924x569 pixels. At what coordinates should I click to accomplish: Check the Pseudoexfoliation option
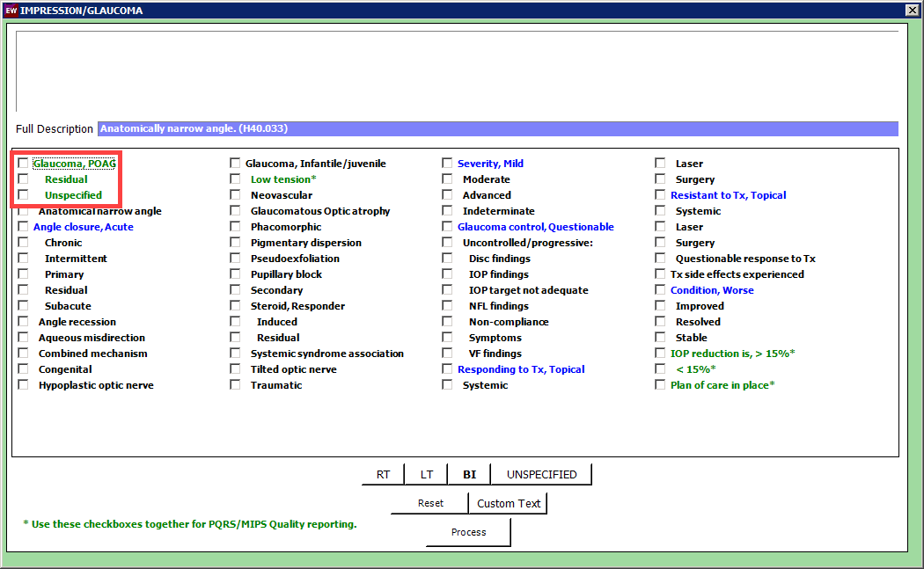(x=235, y=259)
